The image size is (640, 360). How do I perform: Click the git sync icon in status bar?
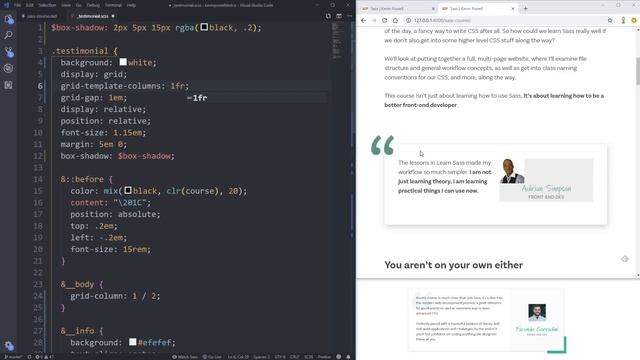[x=29, y=357]
